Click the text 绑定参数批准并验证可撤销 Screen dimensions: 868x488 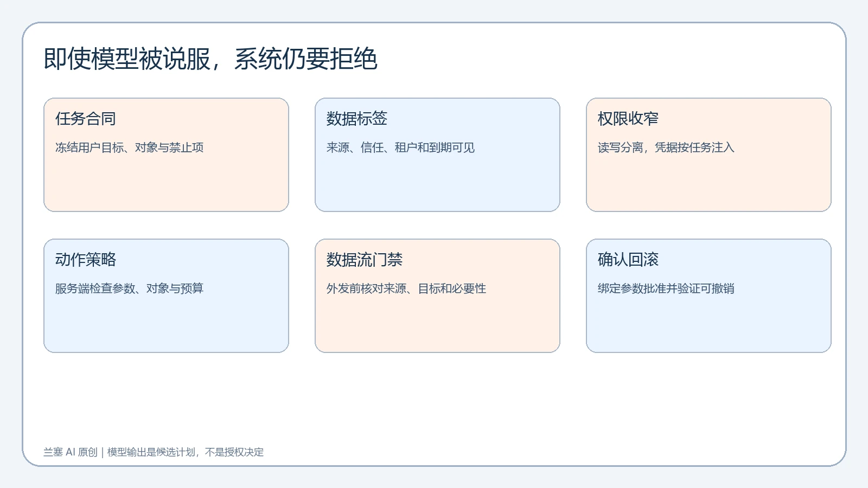click(666, 288)
